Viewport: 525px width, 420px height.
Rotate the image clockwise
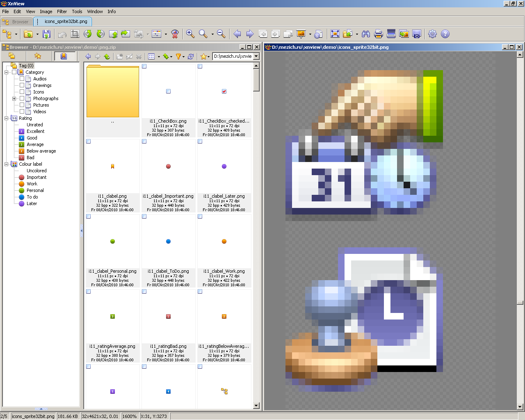(x=100, y=34)
